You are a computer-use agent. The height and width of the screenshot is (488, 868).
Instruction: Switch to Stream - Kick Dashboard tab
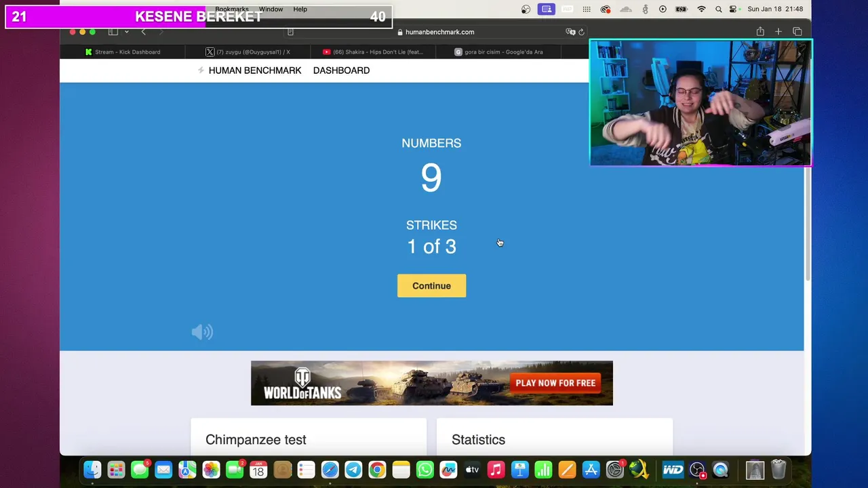pyautogui.click(x=123, y=52)
